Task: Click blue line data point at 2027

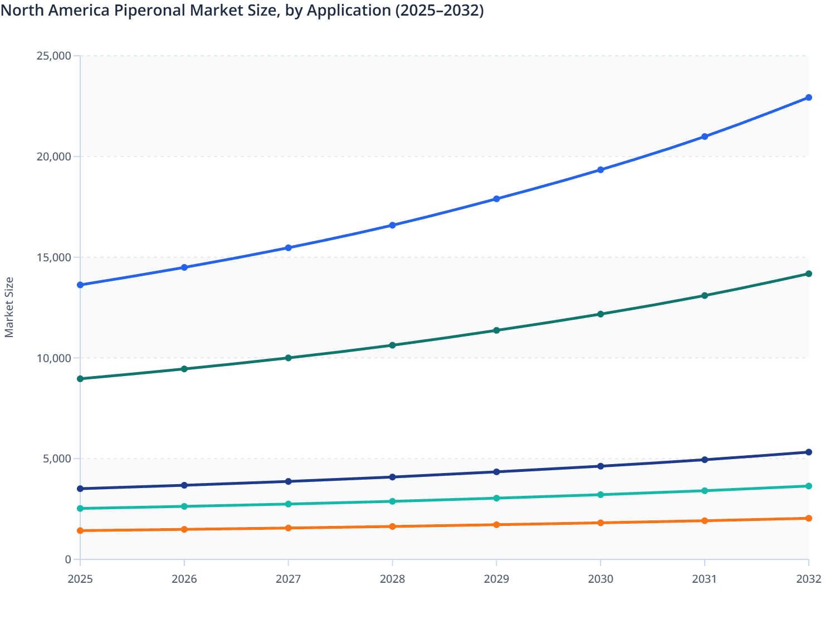Action: (289, 247)
